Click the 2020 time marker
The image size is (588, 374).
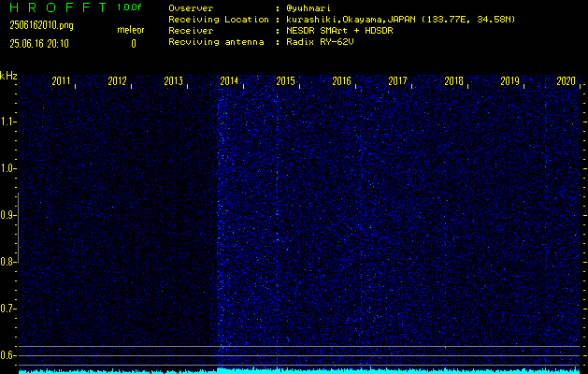tap(566, 81)
